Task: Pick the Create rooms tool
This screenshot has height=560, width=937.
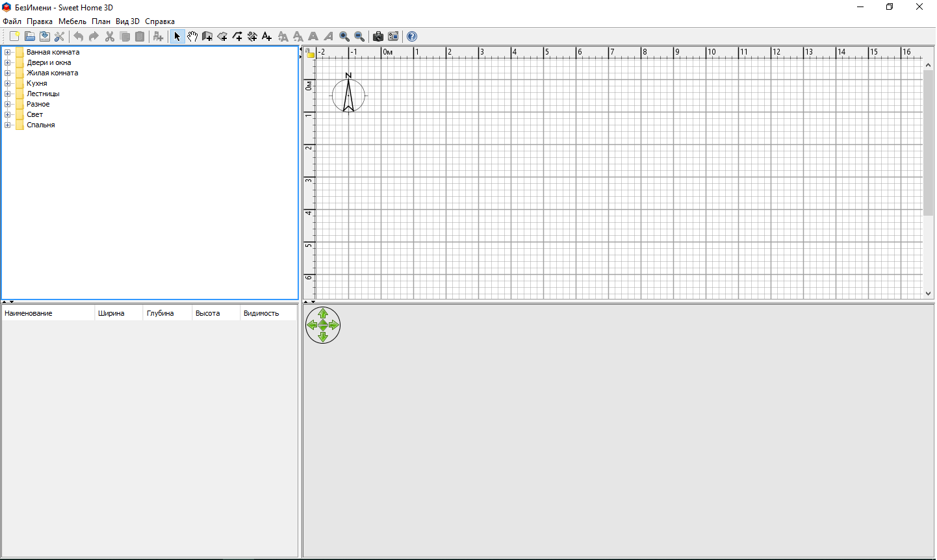Action: click(222, 36)
